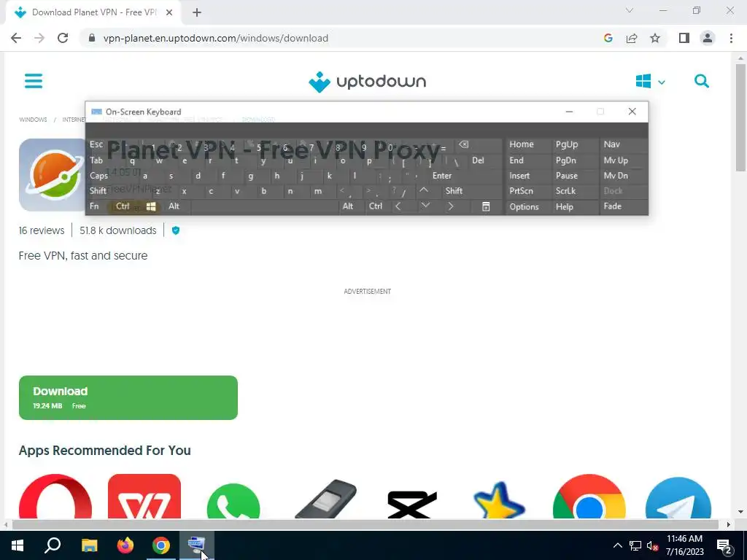Toggle the ScrLk key on the On-Screen Keyboard
Viewport: 747px width, 560px height.
pyautogui.click(x=565, y=190)
